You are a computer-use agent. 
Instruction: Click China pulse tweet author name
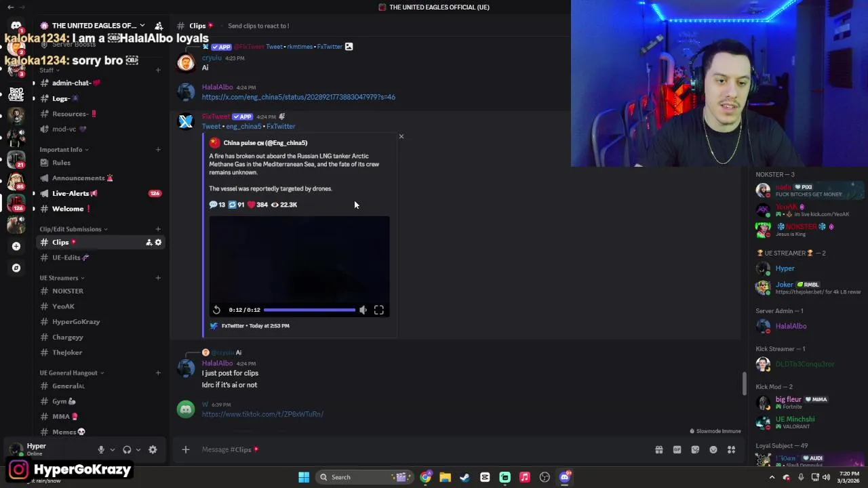click(x=265, y=143)
